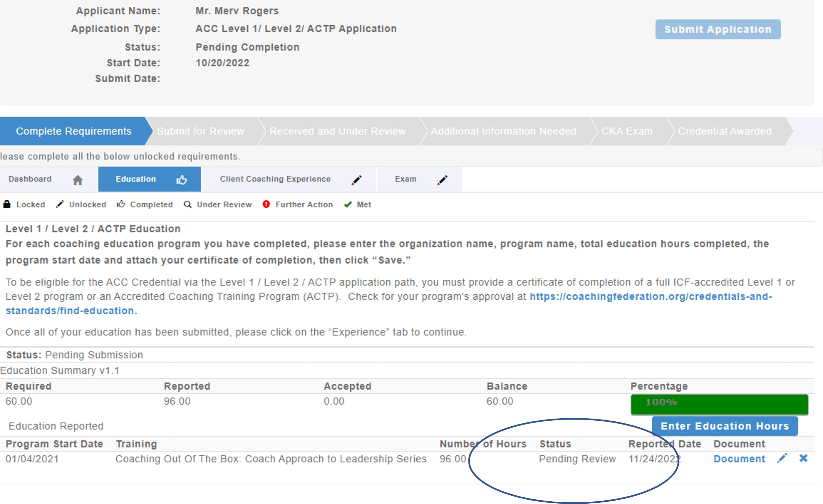Click pencil icon beside Client Coaching Experience

click(356, 180)
